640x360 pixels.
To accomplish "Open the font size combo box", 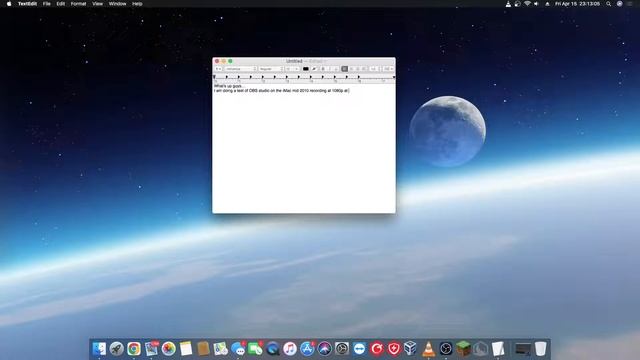I will [x=292, y=69].
